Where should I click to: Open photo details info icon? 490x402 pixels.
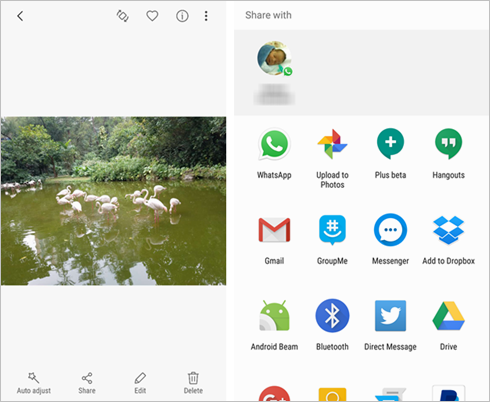click(x=182, y=16)
